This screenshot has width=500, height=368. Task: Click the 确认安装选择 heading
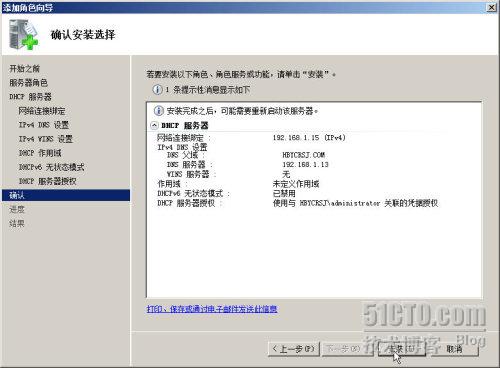point(83,35)
